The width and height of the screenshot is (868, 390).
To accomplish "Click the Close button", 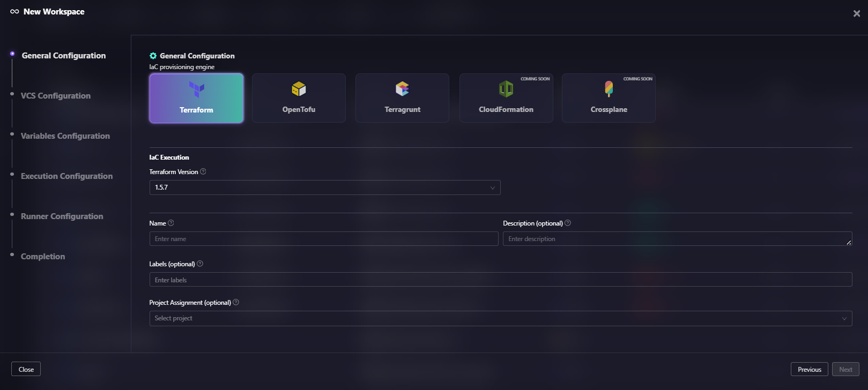I will [x=26, y=369].
